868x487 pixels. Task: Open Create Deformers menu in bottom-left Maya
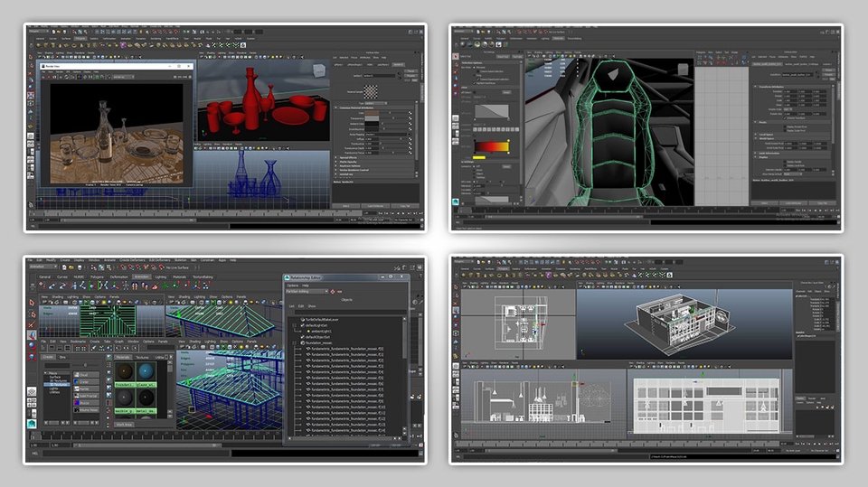(132, 259)
